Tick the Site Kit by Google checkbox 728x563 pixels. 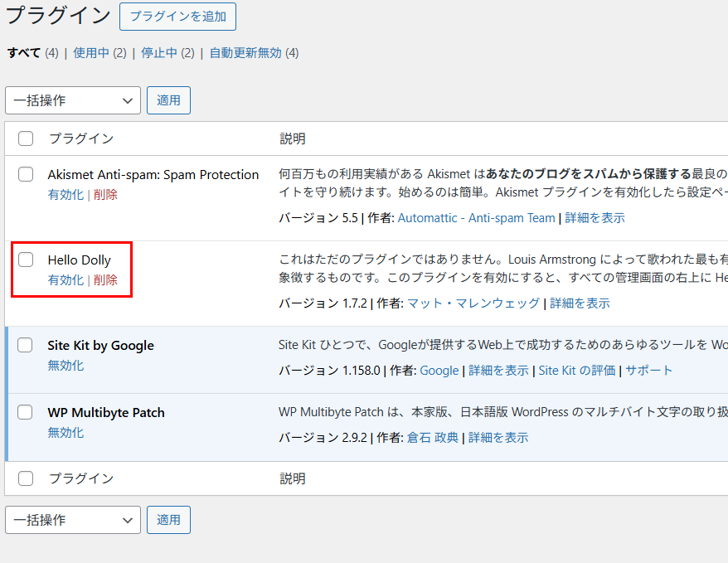coord(26,345)
